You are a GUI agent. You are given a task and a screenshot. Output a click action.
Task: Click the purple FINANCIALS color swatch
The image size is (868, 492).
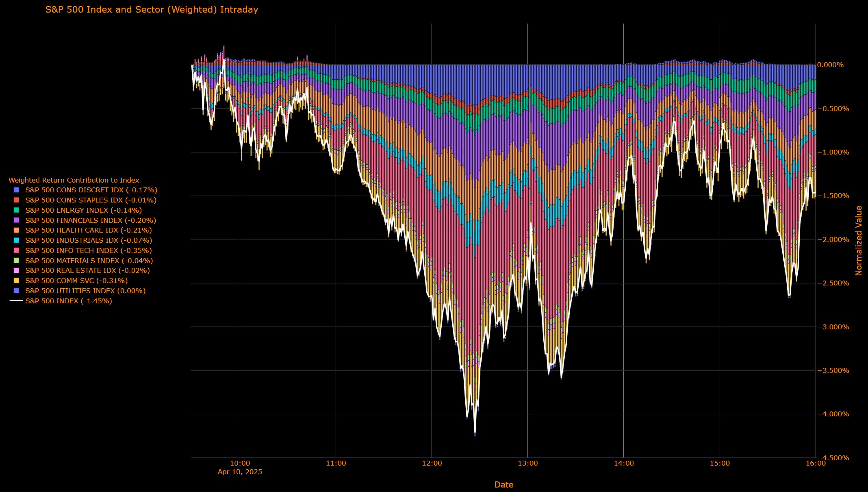(x=16, y=220)
